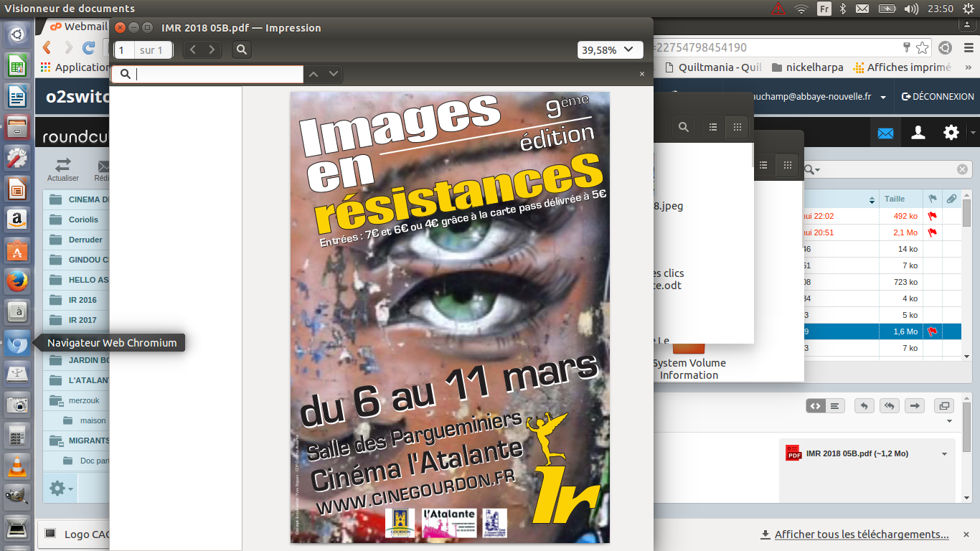Open account email address dropdown
This screenshot has height=551, width=980.
(883, 97)
